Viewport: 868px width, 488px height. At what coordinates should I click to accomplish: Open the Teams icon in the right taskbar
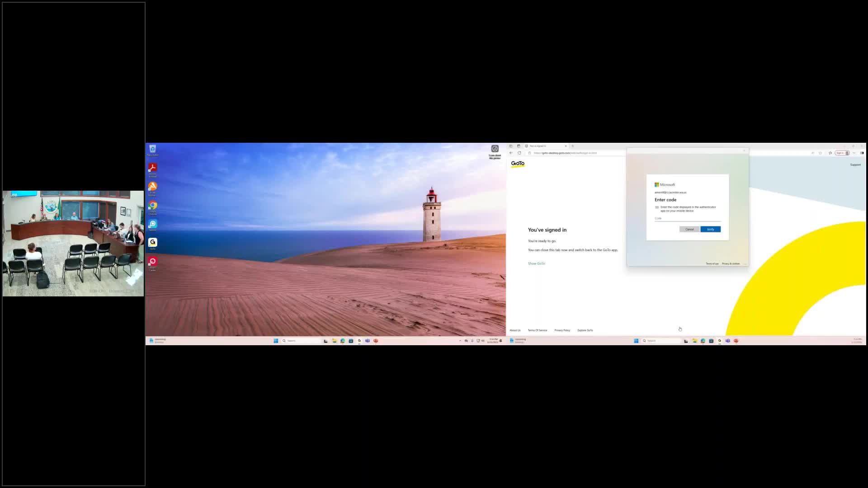pos(728,341)
